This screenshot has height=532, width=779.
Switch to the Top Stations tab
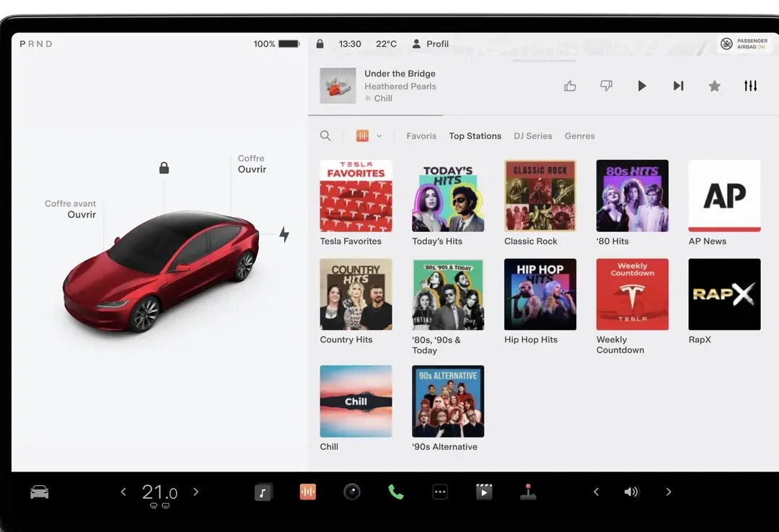[x=475, y=136]
